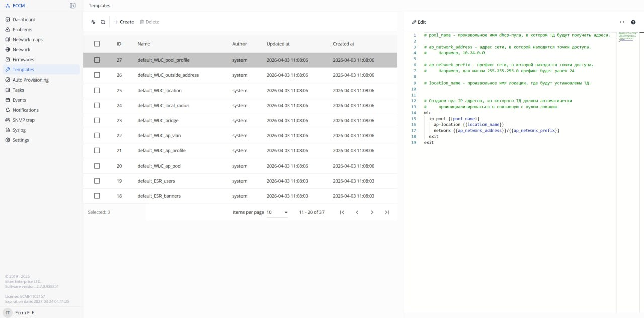Sort the table by Updated at column
Image resolution: width=644 pixels, height=318 pixels.
[x=278, y=44]
